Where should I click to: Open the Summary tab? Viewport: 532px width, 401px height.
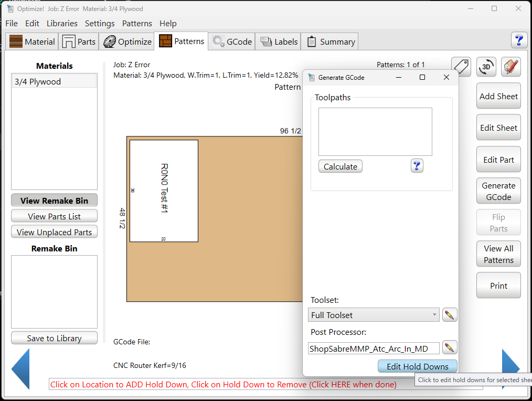331,42
